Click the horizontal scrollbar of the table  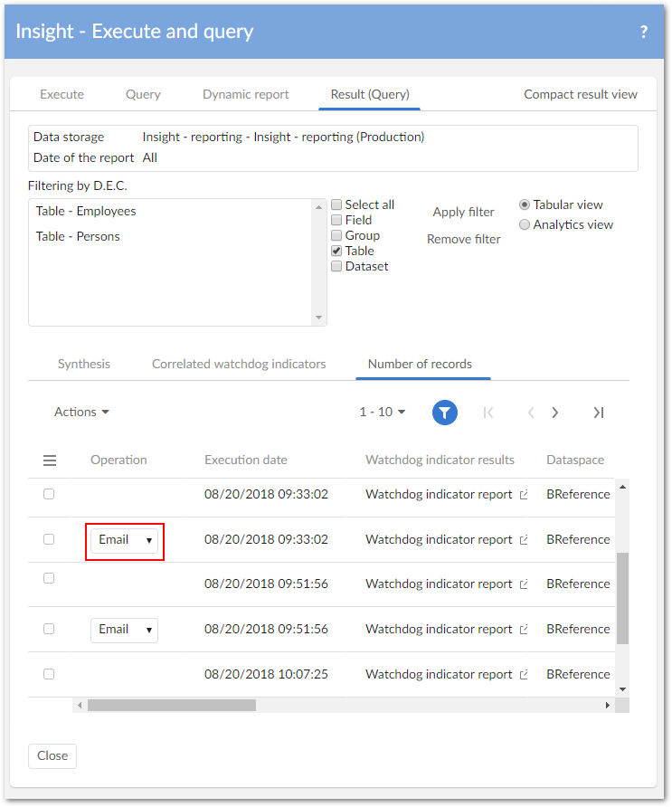coord(172,705)
